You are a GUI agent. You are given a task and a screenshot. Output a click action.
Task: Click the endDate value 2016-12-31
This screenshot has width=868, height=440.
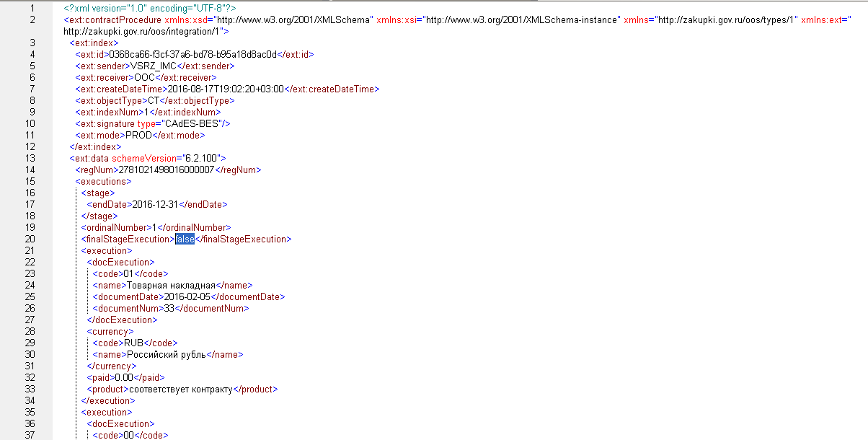[155, 204]
